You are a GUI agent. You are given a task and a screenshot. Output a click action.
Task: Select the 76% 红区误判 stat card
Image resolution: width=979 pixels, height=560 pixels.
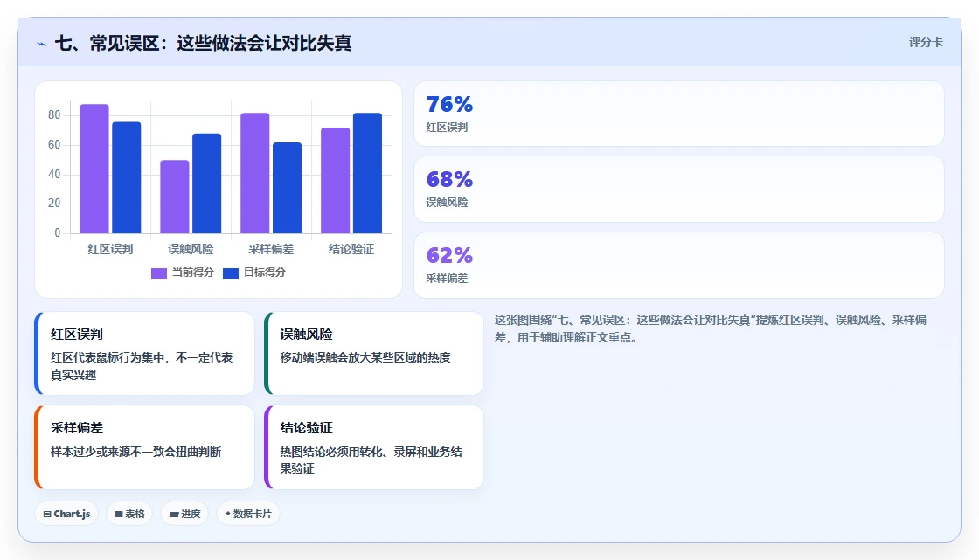tap(678, 114)
